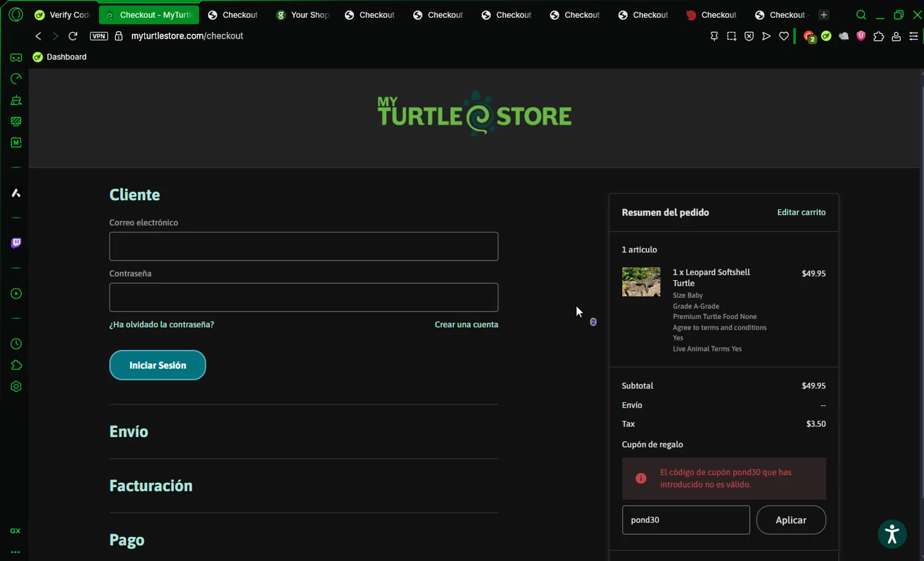Viewport: 924px width, 561px height.
Task: Click the Leopard Softshell Turtle thumbnail
Action: pyautogui.click(x=641, y=282)
